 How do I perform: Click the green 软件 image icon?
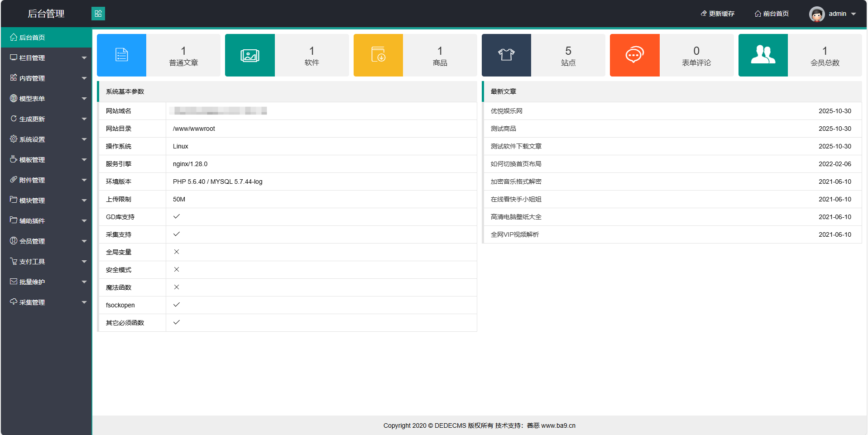pos(249,55)
